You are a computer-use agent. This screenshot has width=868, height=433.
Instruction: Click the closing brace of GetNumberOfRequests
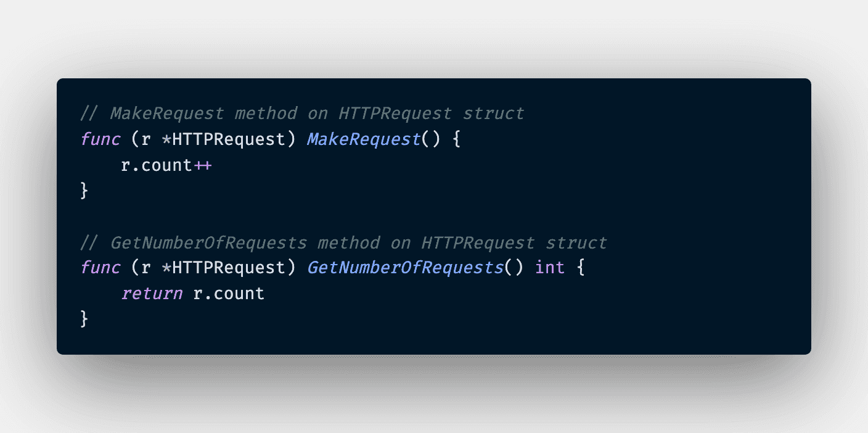coord(84,320)
